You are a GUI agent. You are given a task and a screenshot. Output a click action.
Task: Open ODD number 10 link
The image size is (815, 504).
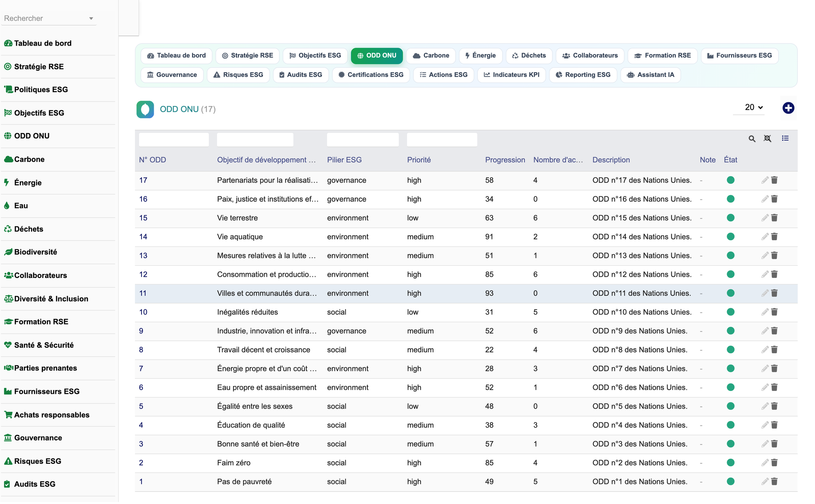pyautogui.click(x=143, y=312)
